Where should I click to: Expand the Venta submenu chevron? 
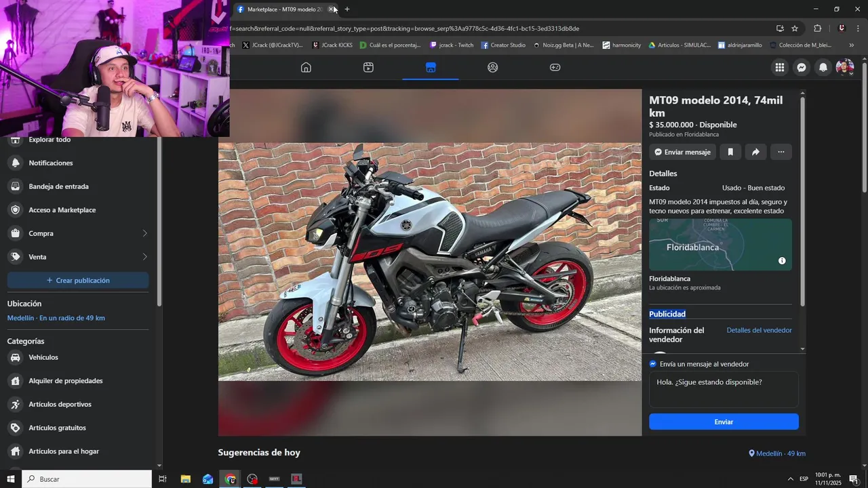point(144,257)
